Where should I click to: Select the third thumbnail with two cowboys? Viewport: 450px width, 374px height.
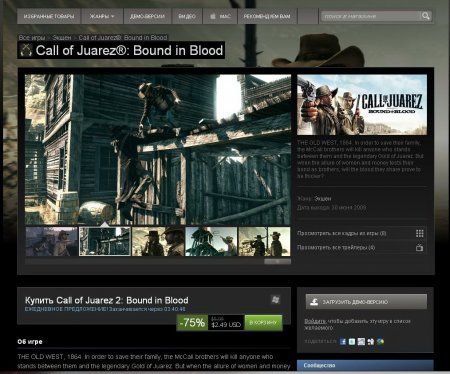(158, 242)
